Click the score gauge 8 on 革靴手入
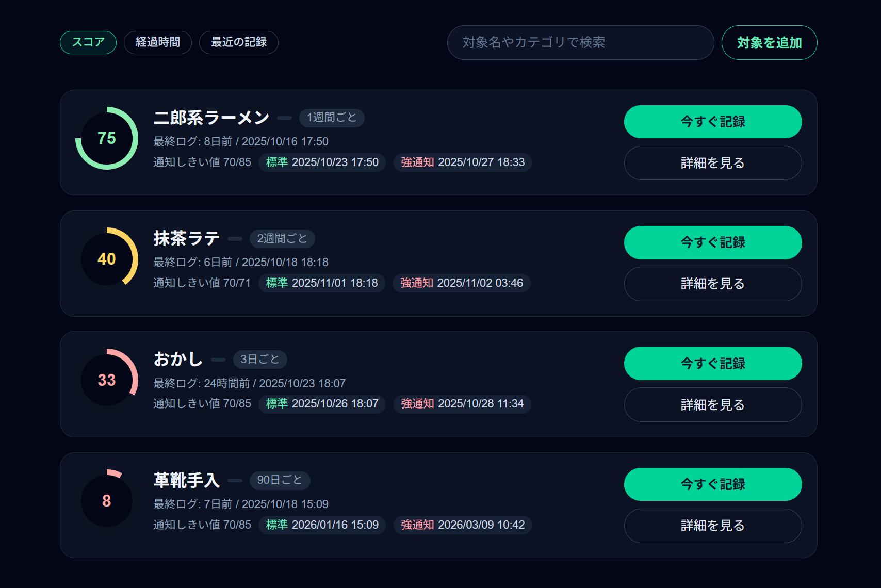Screen dimensions: 881x588 tap(106, 500)
